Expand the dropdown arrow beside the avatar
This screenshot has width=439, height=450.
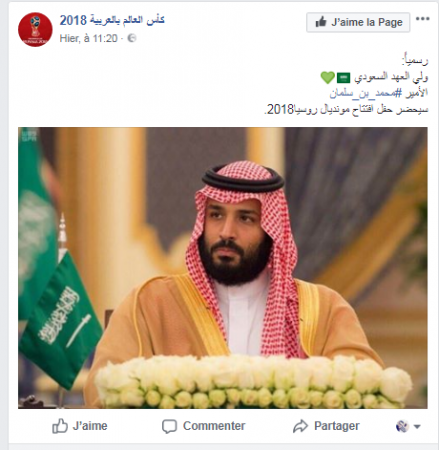[417, 426]
